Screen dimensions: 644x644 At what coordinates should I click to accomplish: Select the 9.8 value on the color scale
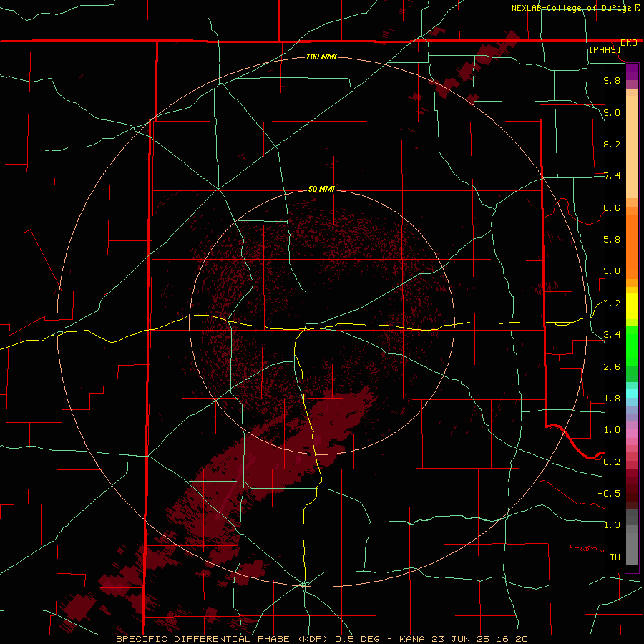point(612,80)
